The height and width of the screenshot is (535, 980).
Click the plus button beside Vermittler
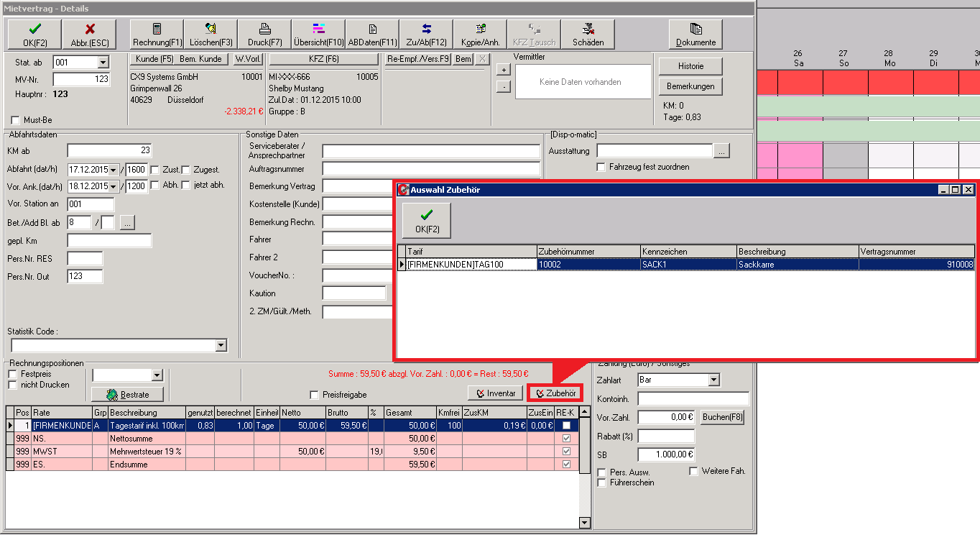504,70
